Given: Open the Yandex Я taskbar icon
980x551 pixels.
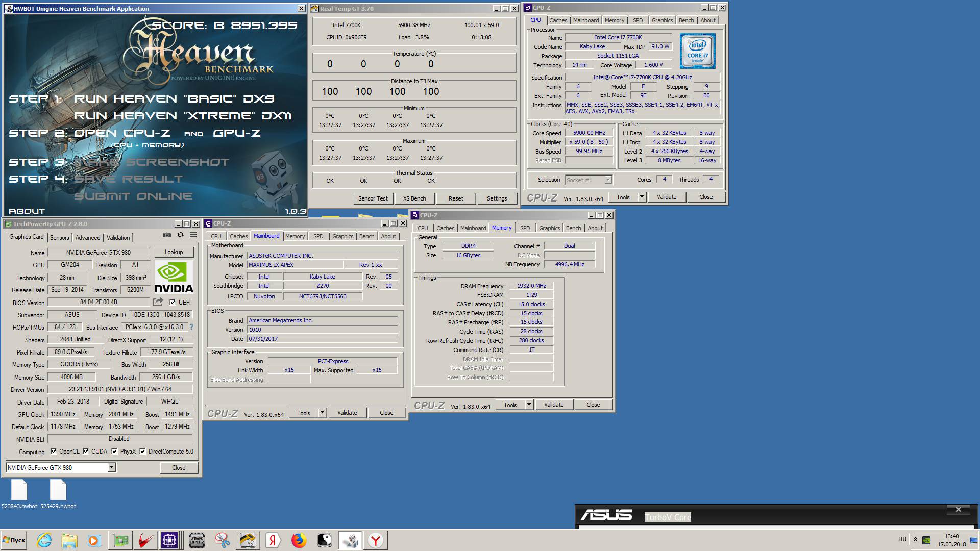Looking at the screenshot, I should (x=273, y=540).
